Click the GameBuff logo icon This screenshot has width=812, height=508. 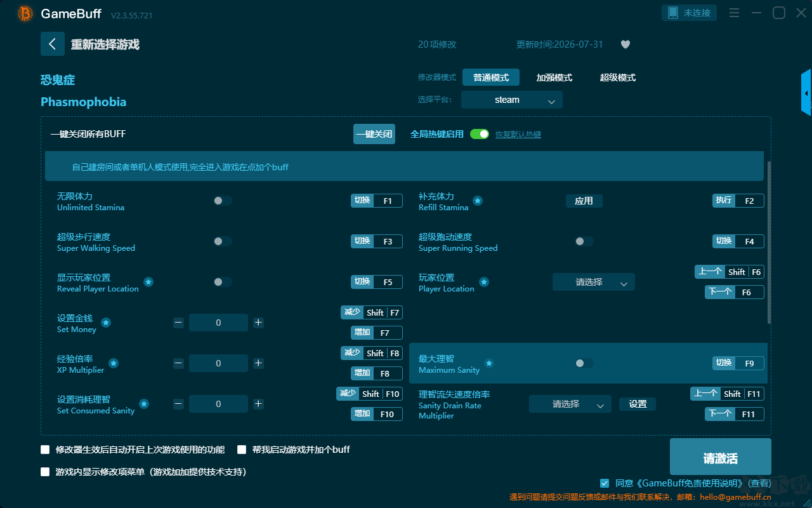coord(25,13)
